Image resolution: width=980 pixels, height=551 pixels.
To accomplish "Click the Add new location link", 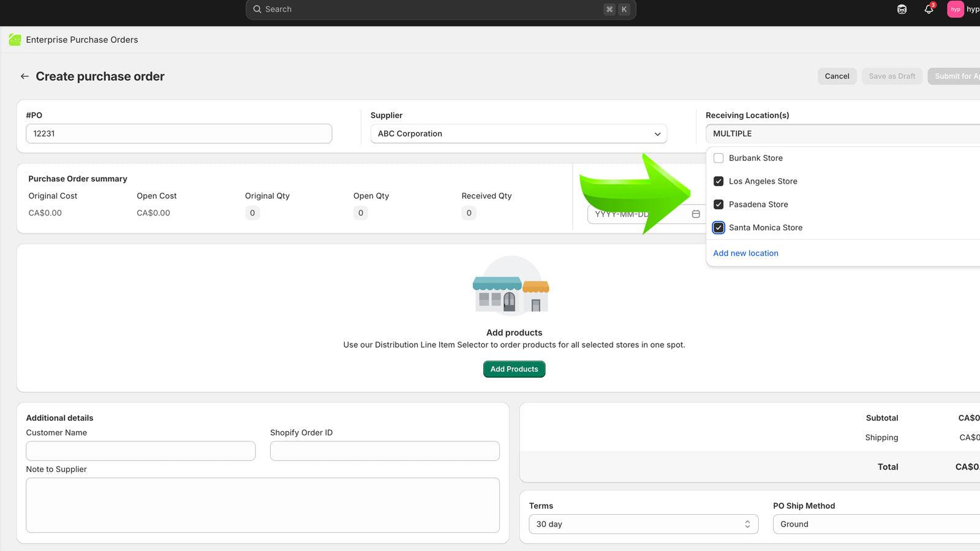I will (x=745, y=253).
